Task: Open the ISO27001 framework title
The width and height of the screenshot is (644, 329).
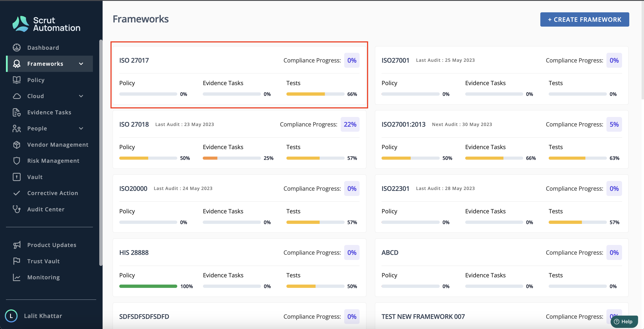Action: pos(395,60)
